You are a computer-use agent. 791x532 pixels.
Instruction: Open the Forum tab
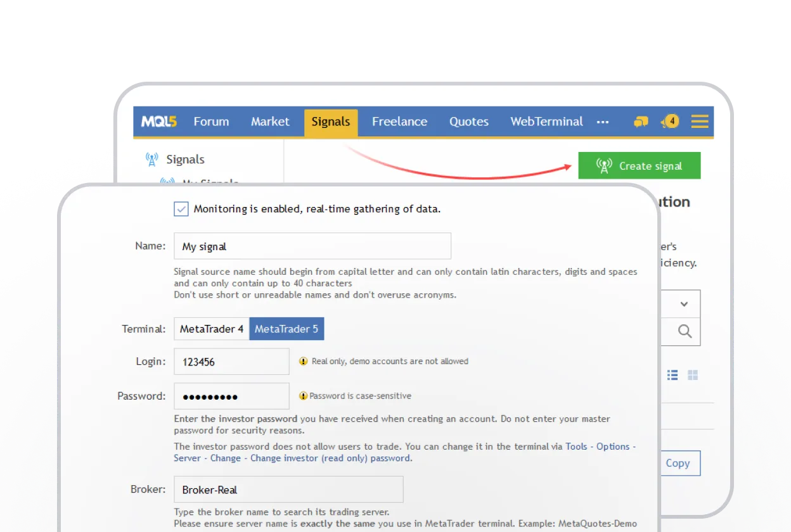[x=211, y=122]
